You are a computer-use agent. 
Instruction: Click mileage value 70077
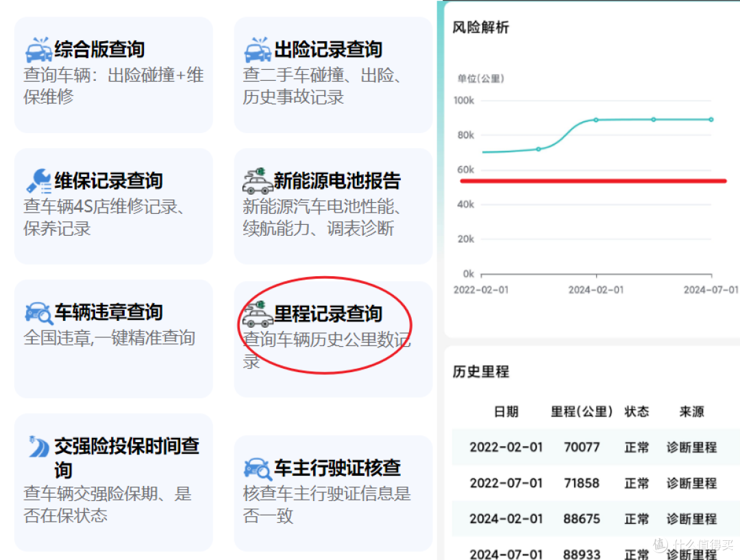point(582,447)
